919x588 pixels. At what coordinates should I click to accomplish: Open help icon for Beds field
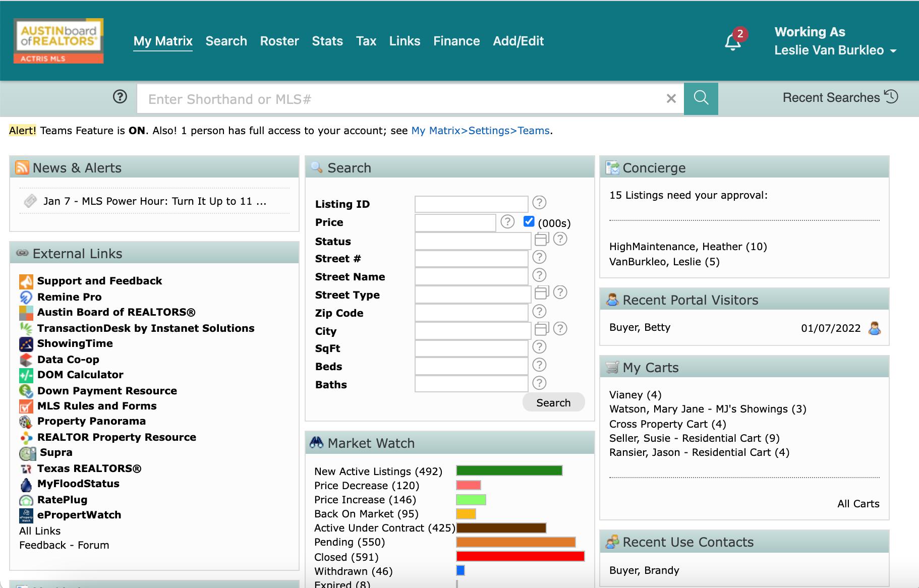pos(539,365)
